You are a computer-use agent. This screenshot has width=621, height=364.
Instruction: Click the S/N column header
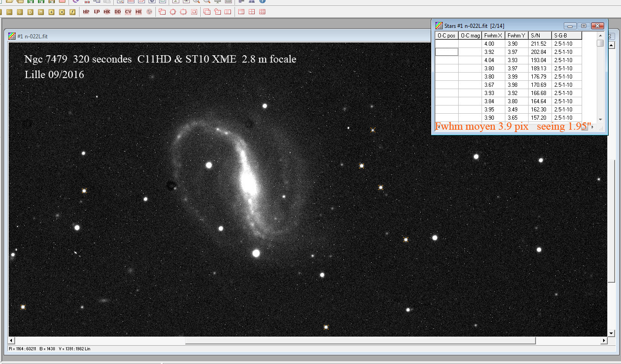[x=540, y=35]
